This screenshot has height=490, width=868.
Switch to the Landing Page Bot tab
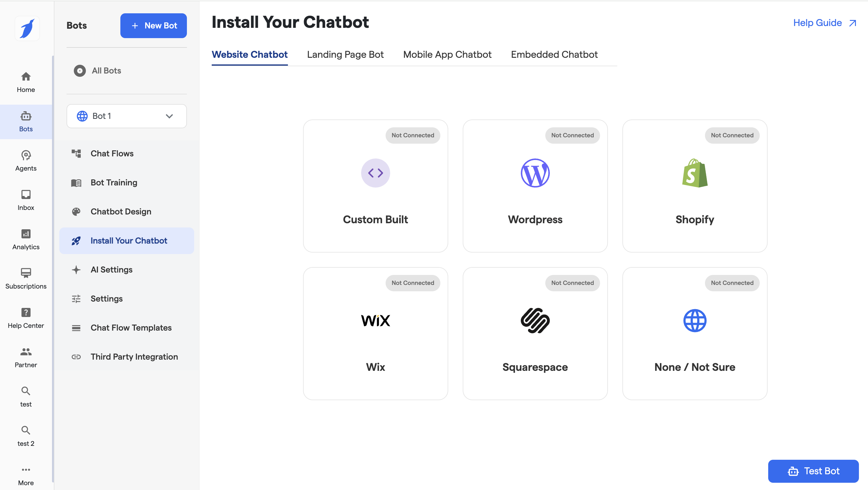click(345, 54)
